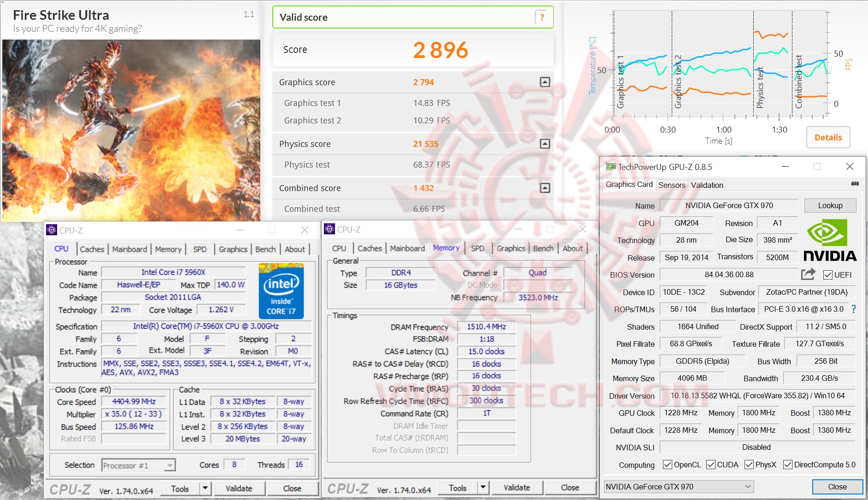Click the Specification field in CPU-Z

coord(206,326)
